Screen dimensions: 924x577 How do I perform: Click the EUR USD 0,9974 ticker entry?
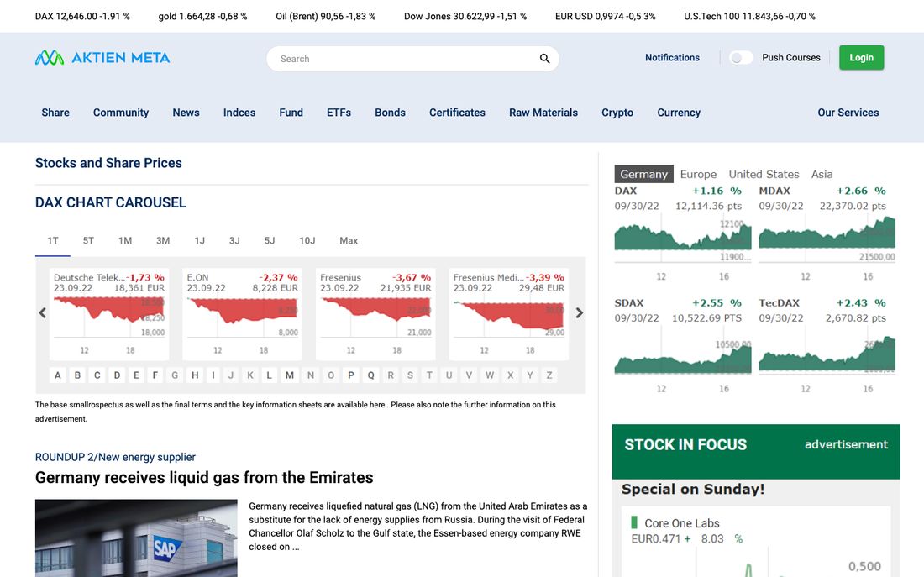(x=605, y=17)
